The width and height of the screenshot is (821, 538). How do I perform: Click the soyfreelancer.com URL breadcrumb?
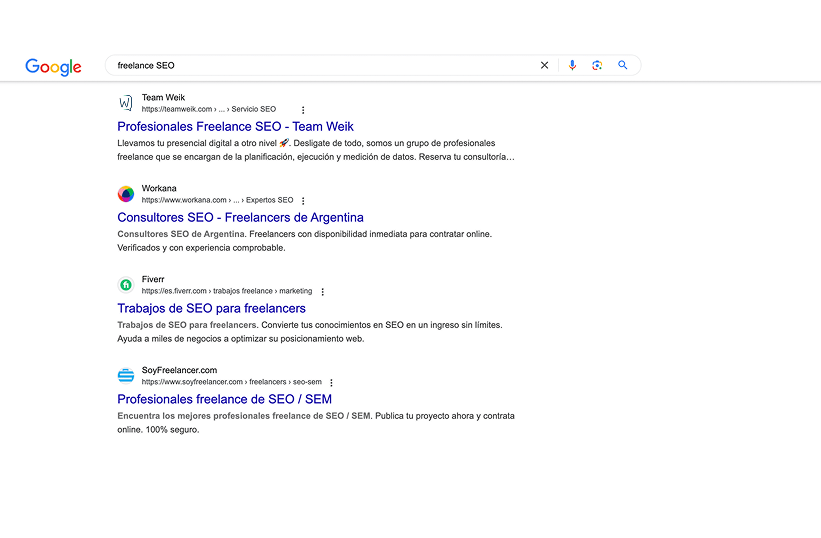coord(231,382)
